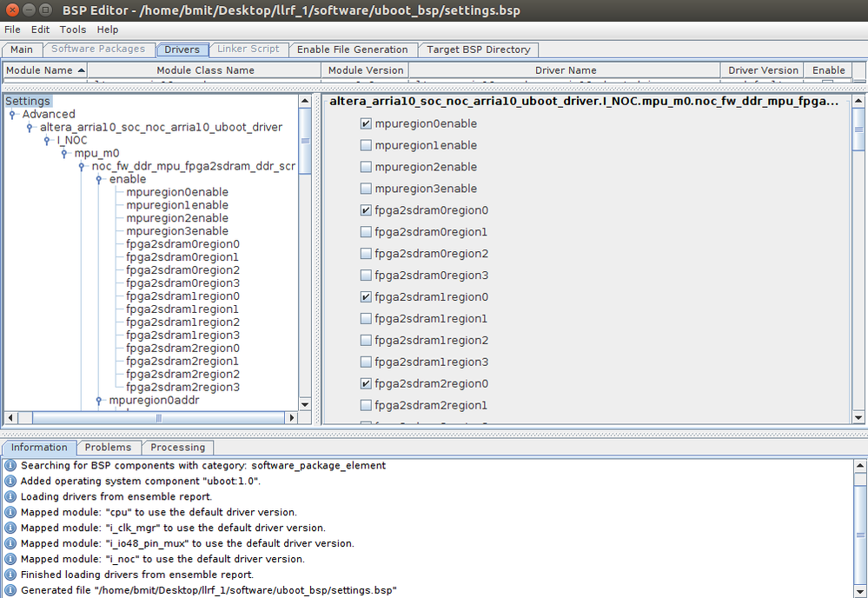The width and height of the screenshot is (868, 598).
Task: Select mpuregion0enable in settings tree
Action: (177, 192)
